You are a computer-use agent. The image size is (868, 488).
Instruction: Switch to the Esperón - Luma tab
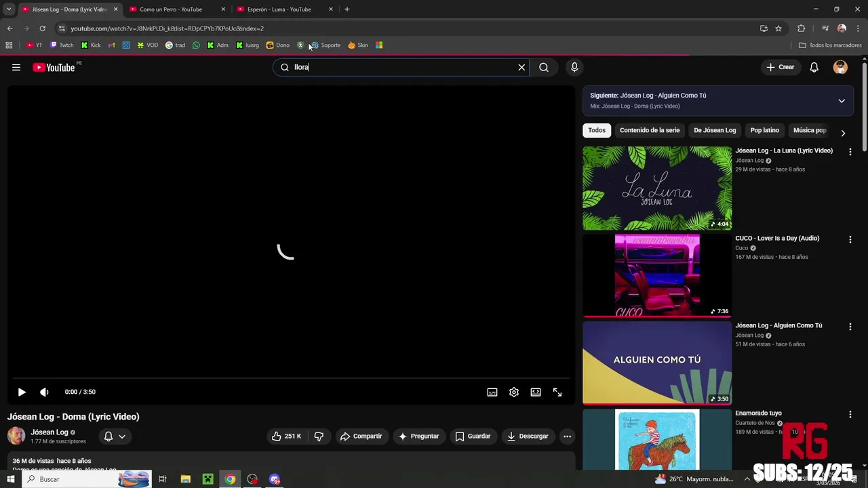(x=284, y=9)
